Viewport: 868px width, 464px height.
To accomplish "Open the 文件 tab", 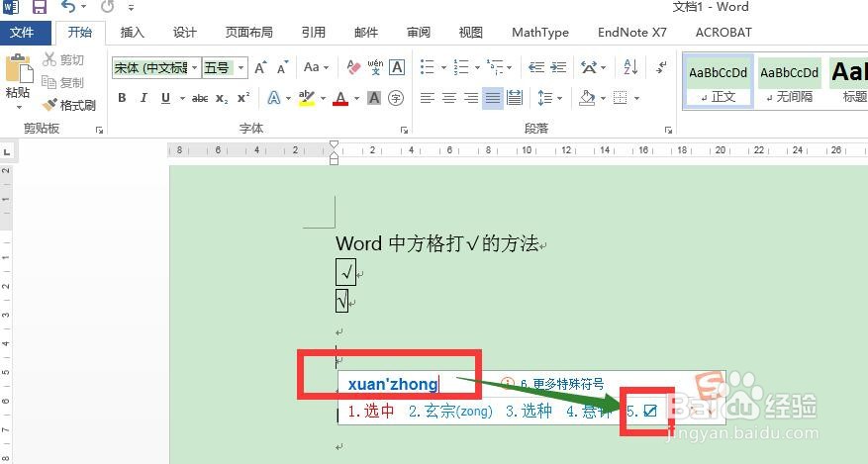I will click(22, 33).
